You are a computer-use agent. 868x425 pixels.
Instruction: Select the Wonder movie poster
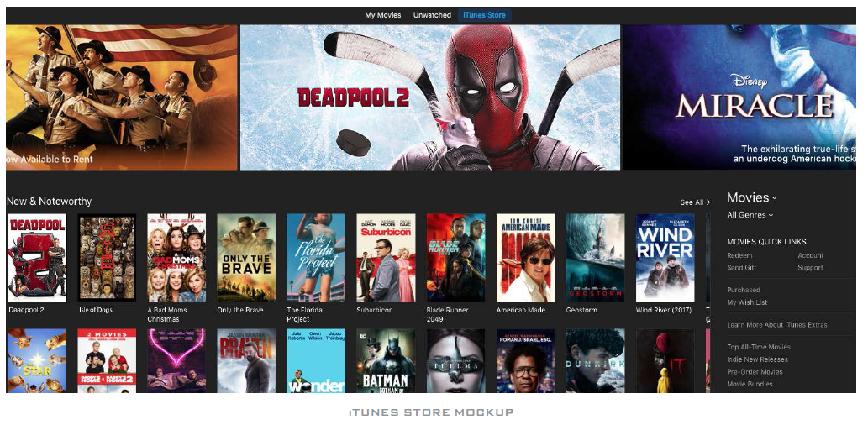(316, 361)
